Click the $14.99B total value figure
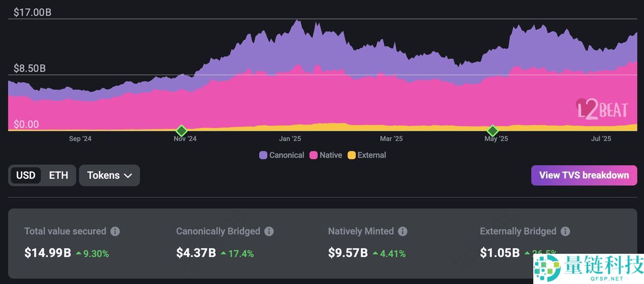This screenshot has height=284, width=644. click(x=48, y=253)
